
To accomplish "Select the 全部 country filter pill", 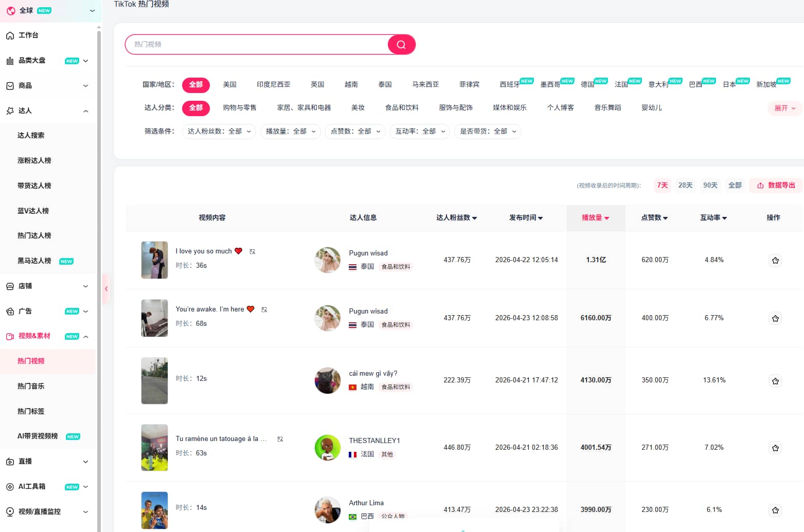I will 196,84.
